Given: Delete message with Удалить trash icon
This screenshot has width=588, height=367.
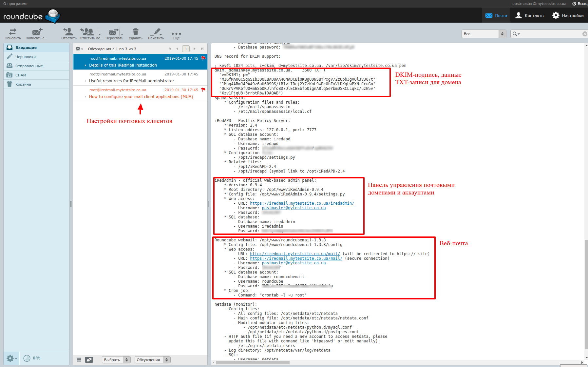Looking at the screenshot, I should click(135, 32).
